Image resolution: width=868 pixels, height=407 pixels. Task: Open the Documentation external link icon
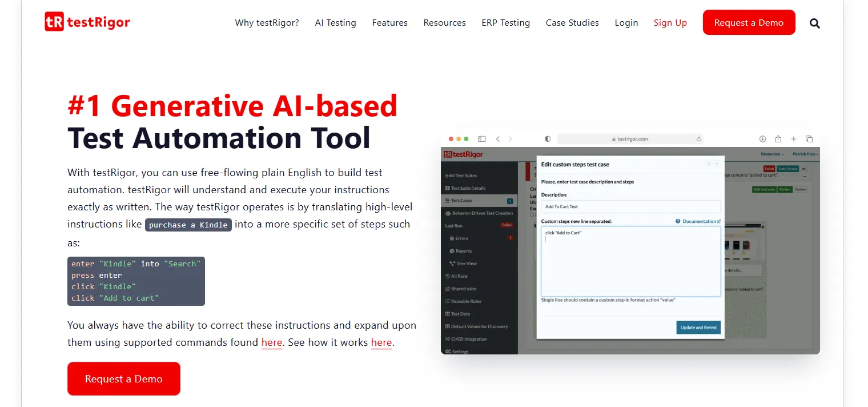point(718,221)
